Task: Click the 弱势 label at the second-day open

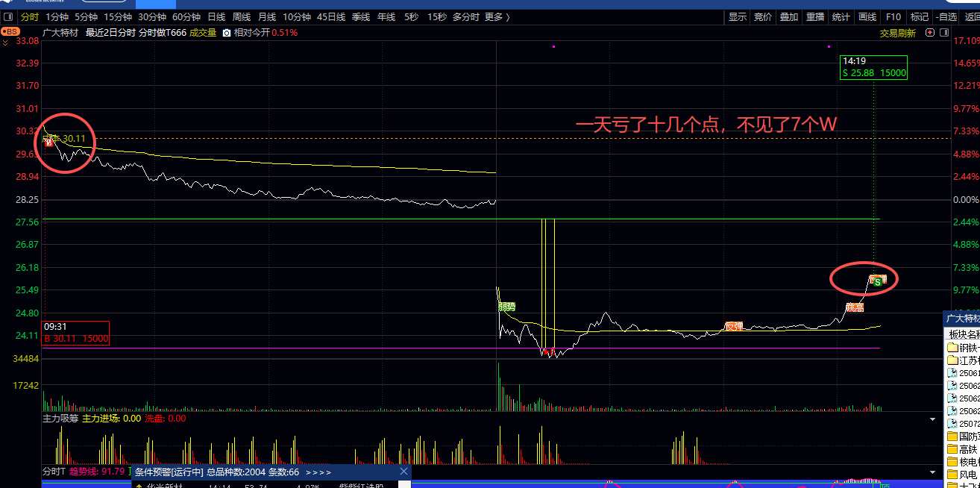Action: tap(506, 307)
